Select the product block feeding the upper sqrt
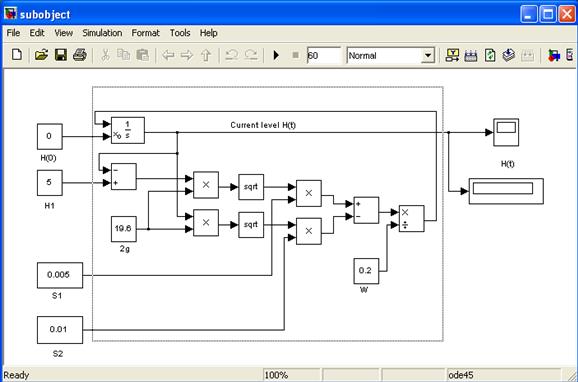 coord(206,185)
